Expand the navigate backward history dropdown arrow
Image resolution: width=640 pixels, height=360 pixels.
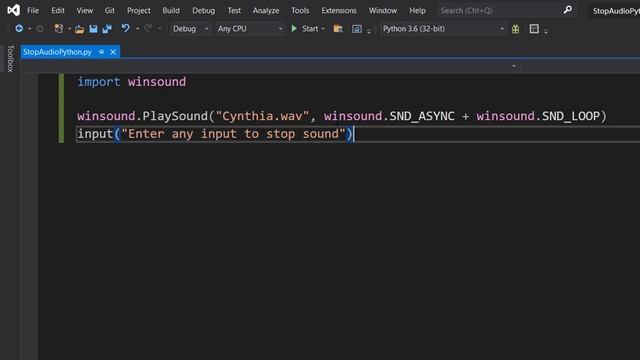click(29, 29)
